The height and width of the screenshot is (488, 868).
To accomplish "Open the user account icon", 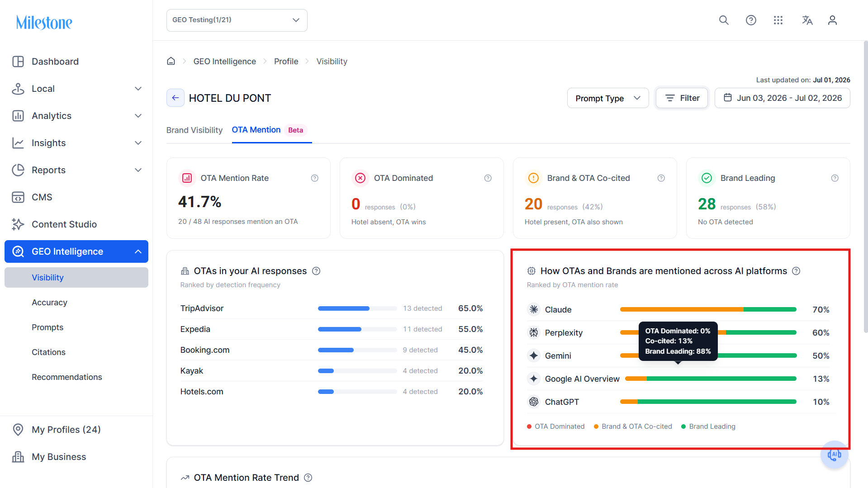I will (x=832, y=20).
